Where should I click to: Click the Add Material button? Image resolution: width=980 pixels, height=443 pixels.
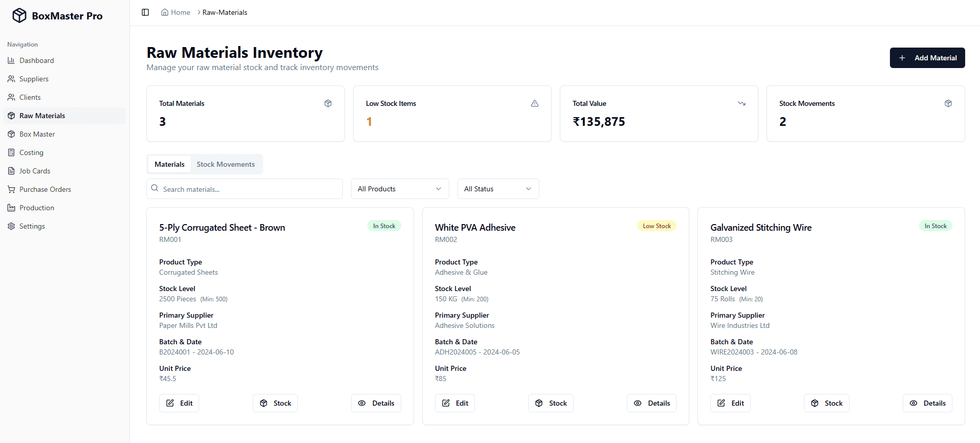(x=927, y=58)
